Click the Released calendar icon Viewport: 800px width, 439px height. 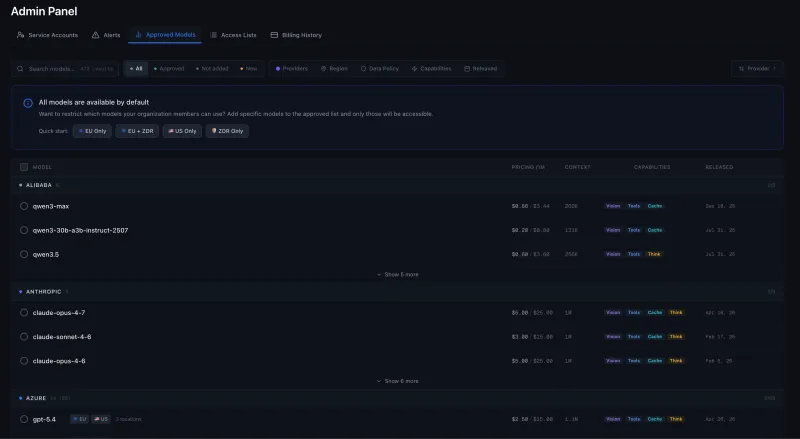pyautogui.click(x=467, y=68)
